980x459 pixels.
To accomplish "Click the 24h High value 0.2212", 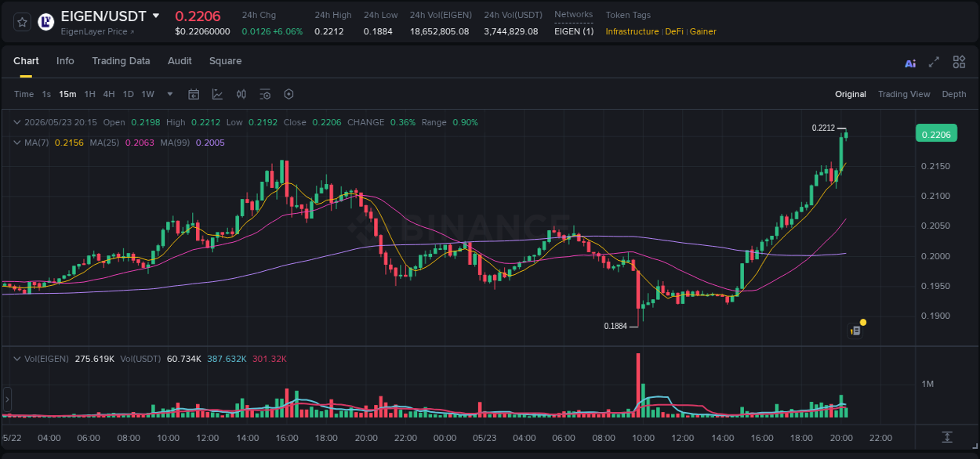I will point(329,31).
